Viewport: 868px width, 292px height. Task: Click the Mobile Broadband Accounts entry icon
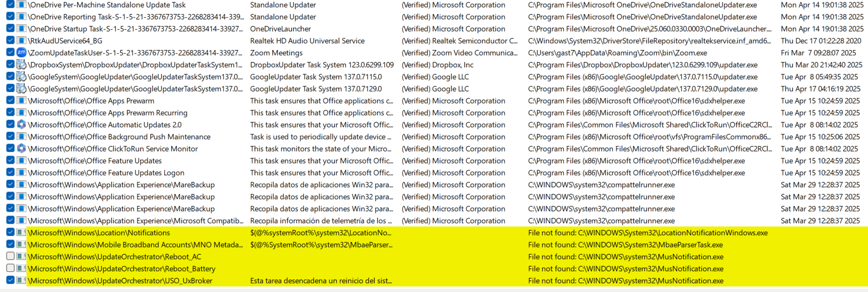point(21,245)
